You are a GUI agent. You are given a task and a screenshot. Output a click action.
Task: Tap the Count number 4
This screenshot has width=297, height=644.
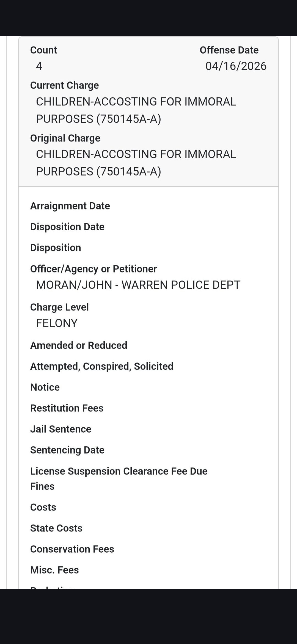click(39, 66)
